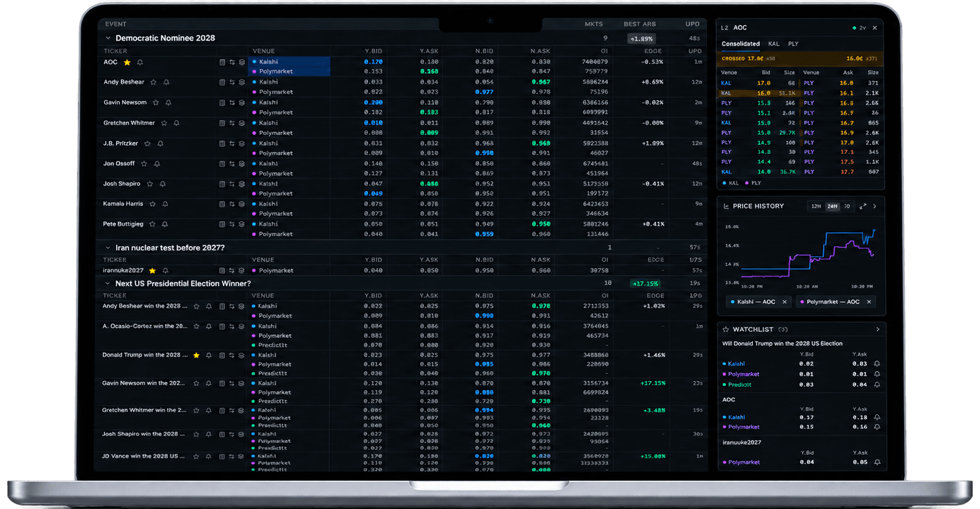Unstar Donald Trump win the 2028 row
Viewport: 980px width, 509px height.
click(196, 356)
